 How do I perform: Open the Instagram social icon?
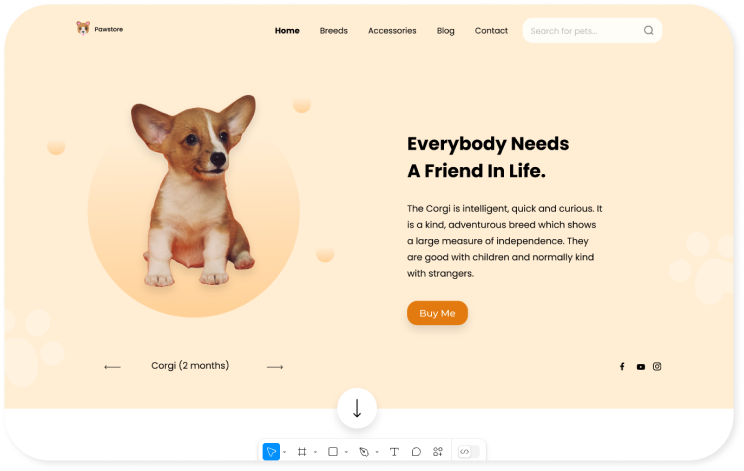pos(657,366)
